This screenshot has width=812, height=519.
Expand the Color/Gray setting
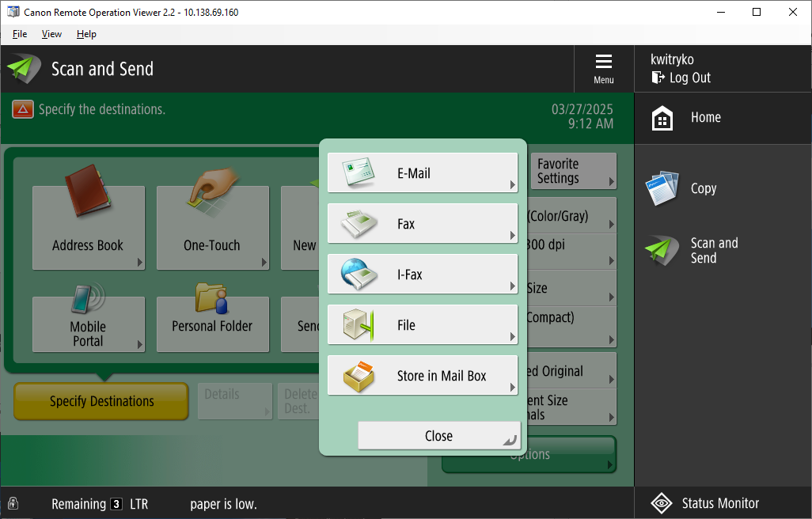pyautogui.click(x=573, y=214)
